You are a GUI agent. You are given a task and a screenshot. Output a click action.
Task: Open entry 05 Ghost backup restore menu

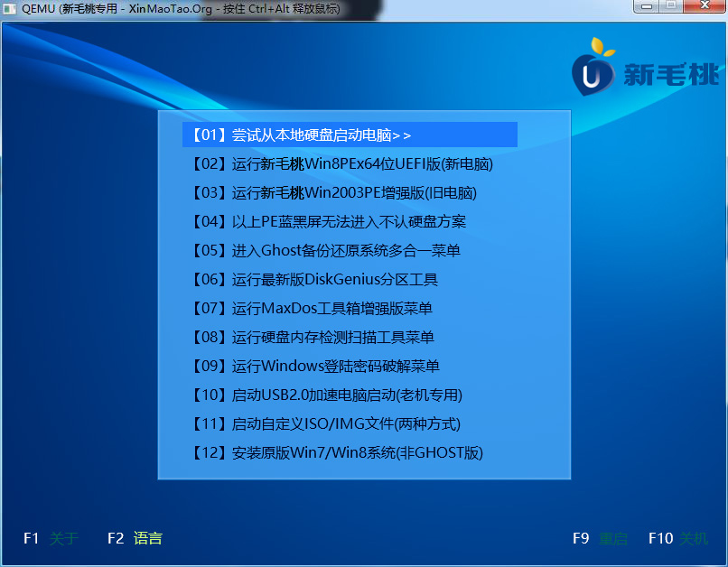click(326, 251)
